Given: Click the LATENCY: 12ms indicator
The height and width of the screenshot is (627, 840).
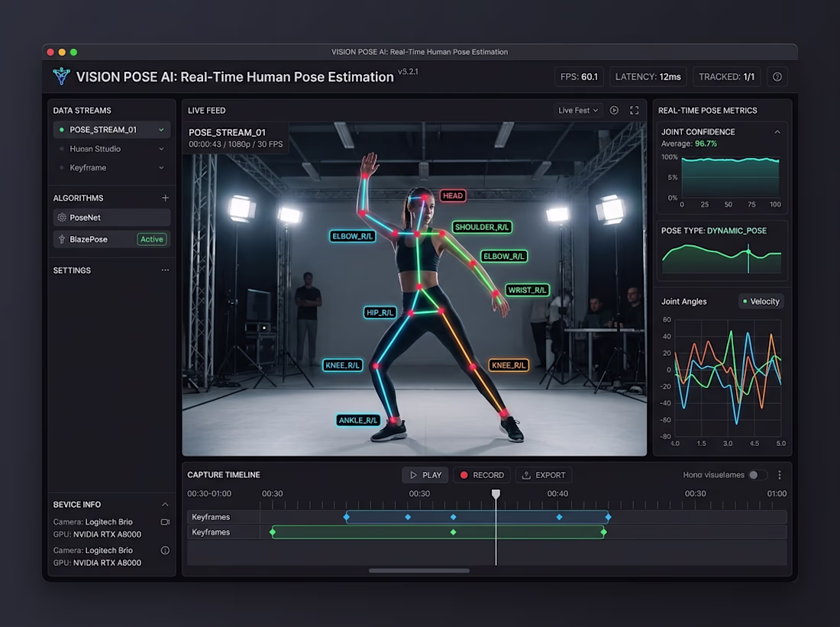Looking at the screenshot, I should [x=648, y=76].
